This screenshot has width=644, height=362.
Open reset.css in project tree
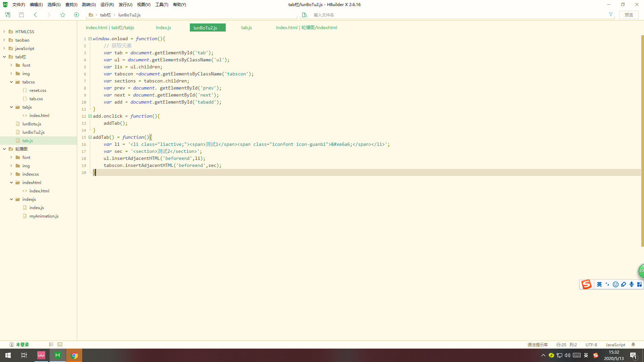38,90
